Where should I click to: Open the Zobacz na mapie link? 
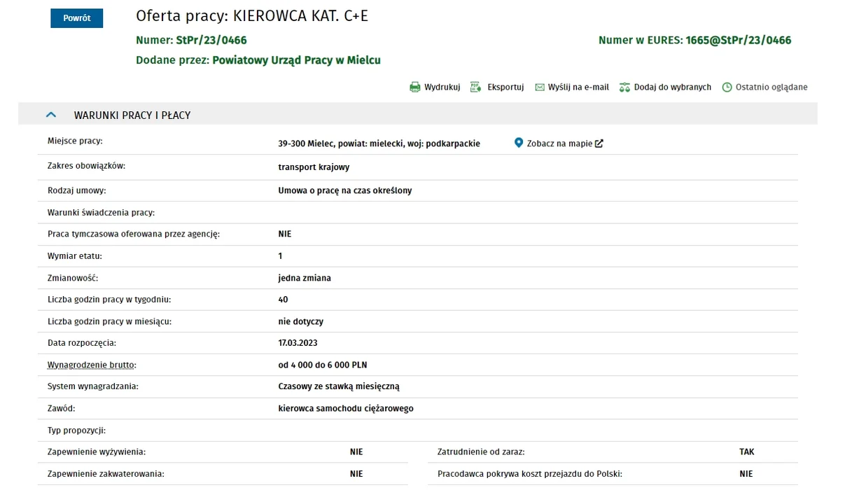559,143
